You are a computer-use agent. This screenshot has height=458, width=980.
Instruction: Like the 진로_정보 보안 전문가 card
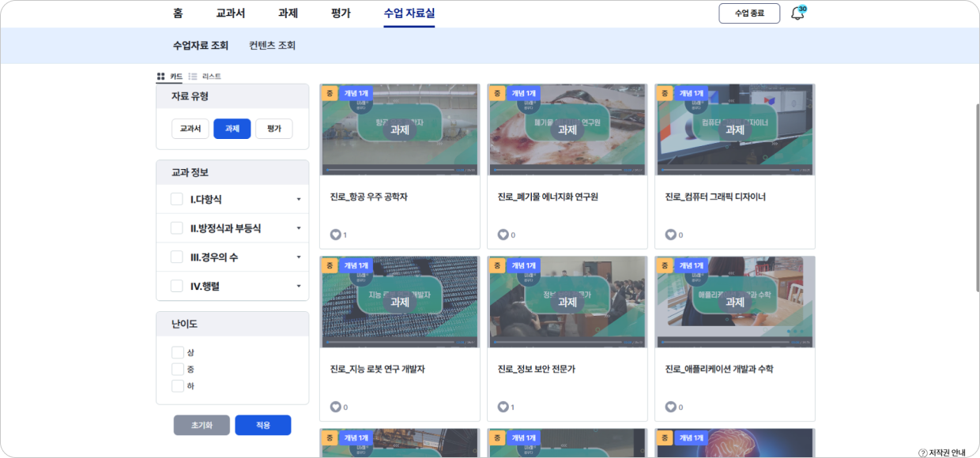point(503,407)
